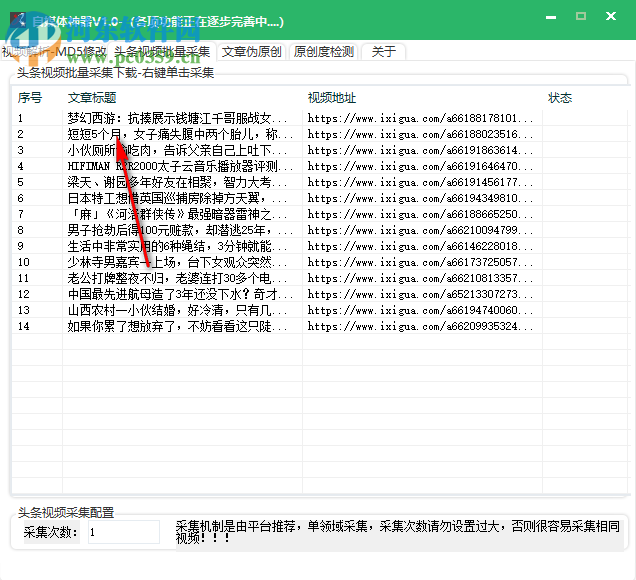
Task: Click the video URL ending a66210813357...
Action: point(420,278)
